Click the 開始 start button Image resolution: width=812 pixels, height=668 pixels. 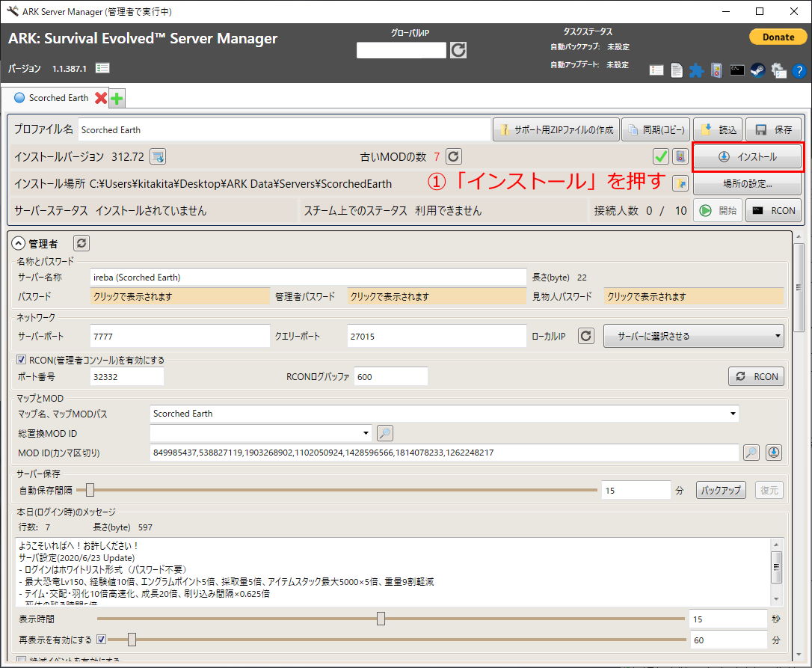718,210
